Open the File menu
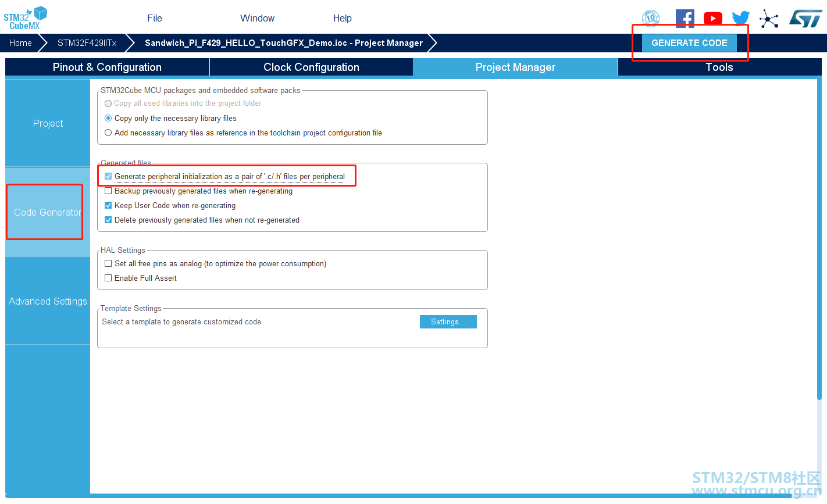The image size is (827, 504). [x=155, y=18]
